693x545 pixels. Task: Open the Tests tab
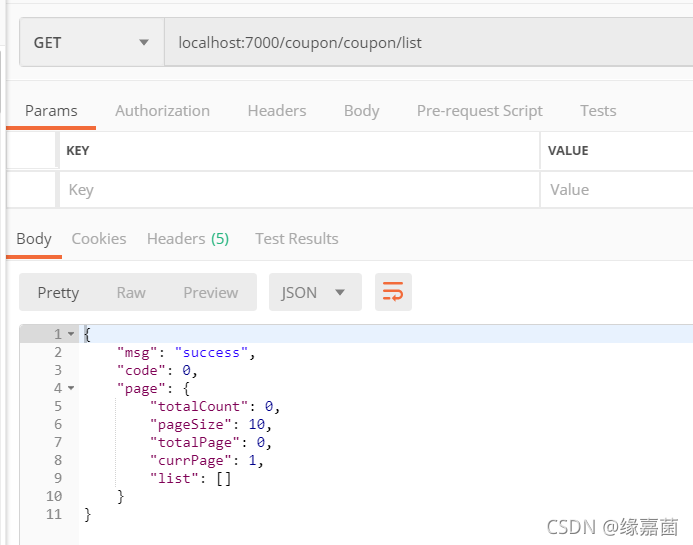598,111
